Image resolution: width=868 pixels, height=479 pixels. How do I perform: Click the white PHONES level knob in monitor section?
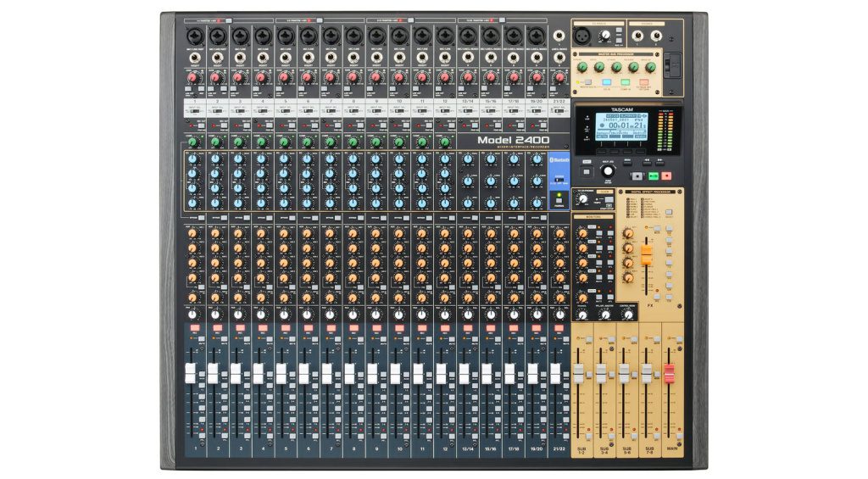[x=582, y=315]
